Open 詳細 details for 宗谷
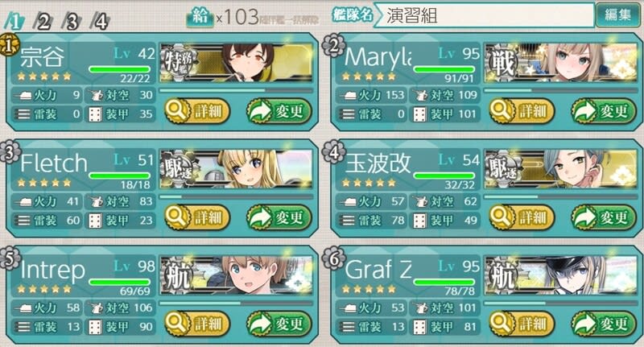Image resolution: width=644 pixels, height=347 pixels. tap(197, 111)
